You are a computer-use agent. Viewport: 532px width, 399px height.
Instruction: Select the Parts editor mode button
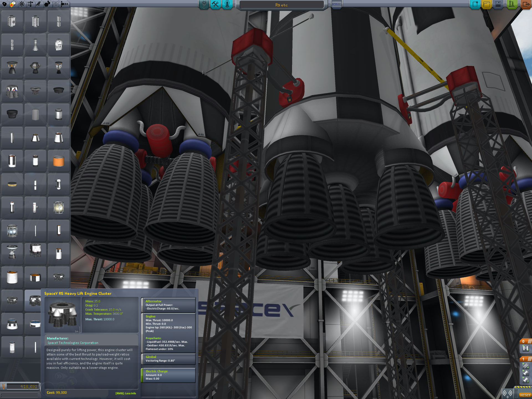[204, 4]
